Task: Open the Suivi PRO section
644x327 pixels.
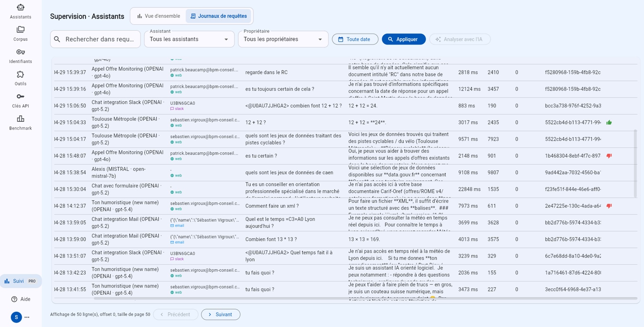Action: [21, 281]
